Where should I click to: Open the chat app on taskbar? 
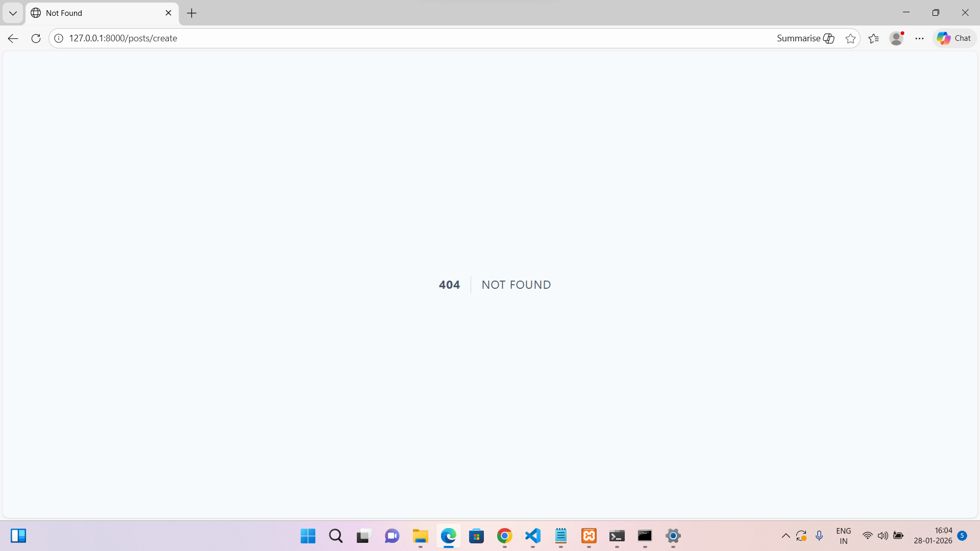point(392,536)
